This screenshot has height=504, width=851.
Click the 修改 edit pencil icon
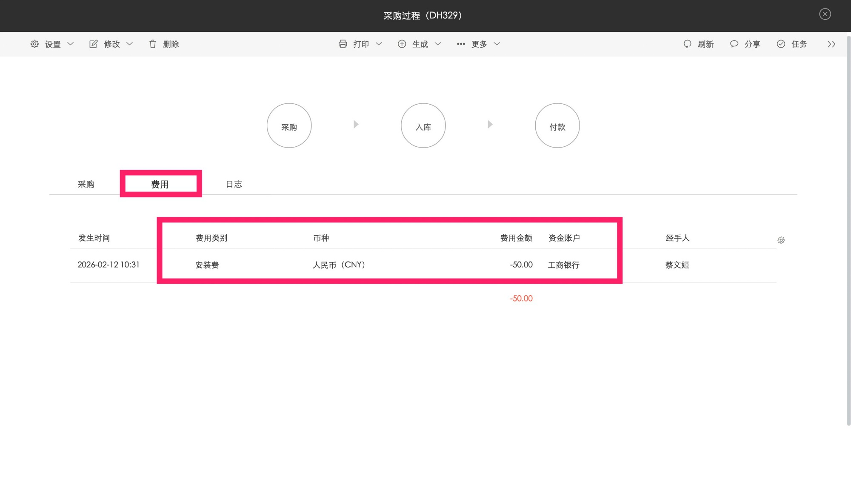(x=93, y=44)
